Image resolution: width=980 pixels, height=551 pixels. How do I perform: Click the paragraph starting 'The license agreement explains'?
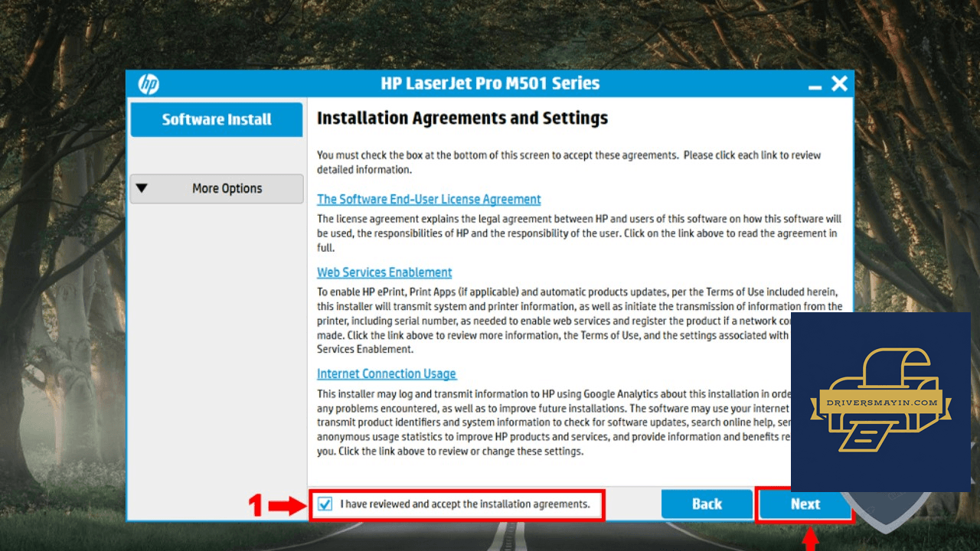(x=580, y=233)
